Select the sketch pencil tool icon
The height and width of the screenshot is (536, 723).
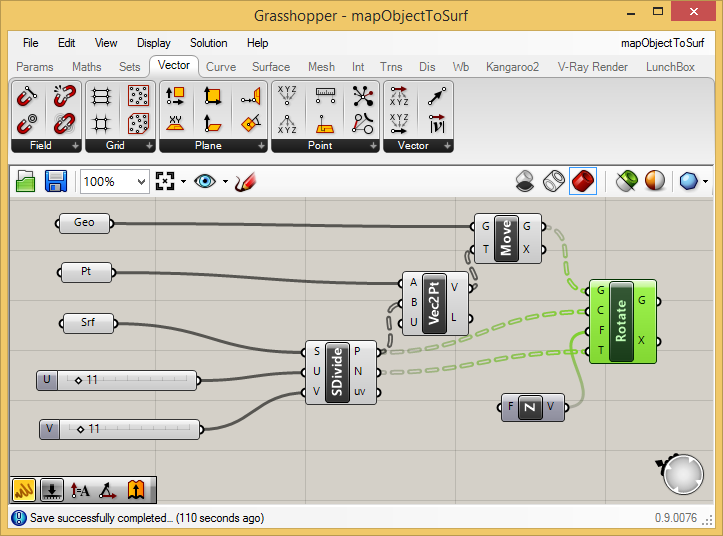tap(246, 181)
